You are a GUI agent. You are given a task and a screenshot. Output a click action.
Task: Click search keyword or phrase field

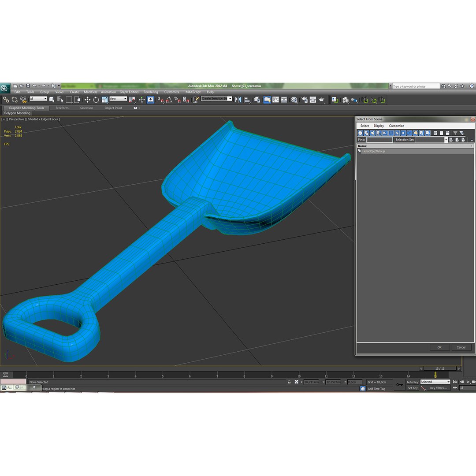click(416, 86)
